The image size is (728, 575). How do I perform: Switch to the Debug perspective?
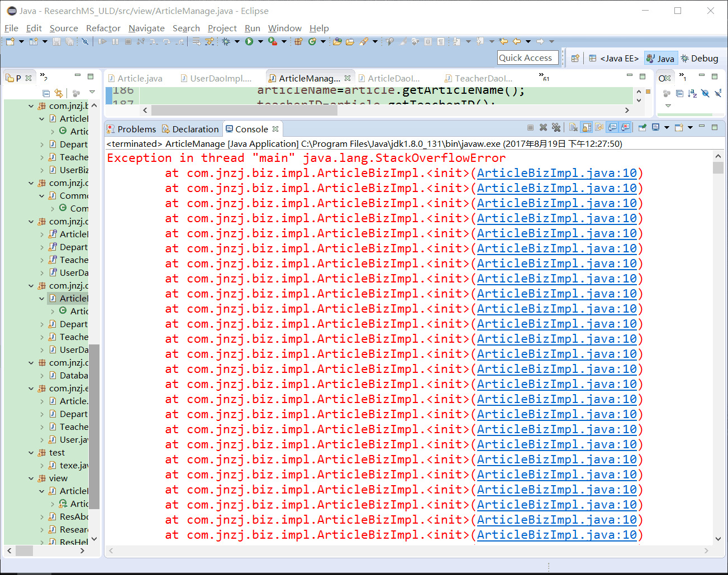coord(700,58)
